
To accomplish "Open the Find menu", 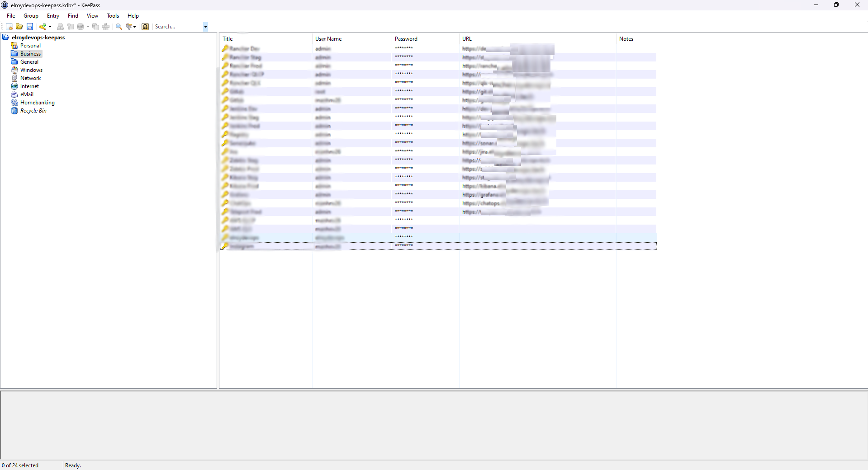I will click(73, 16).
